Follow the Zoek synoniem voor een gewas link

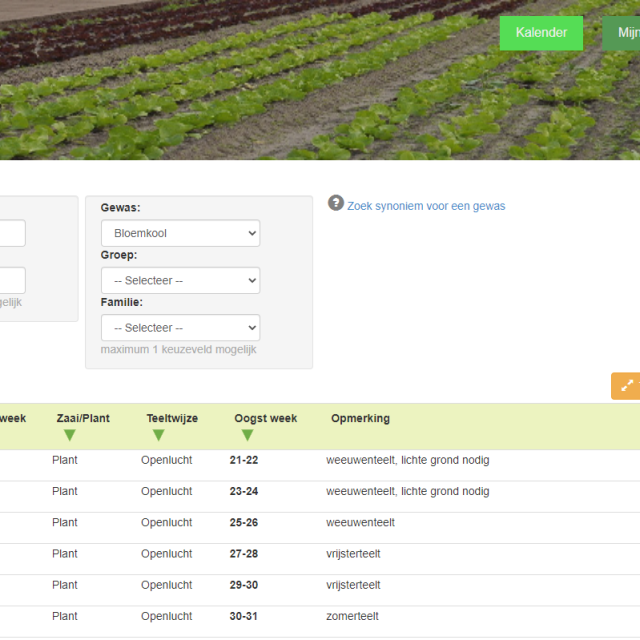click(426, 206)
